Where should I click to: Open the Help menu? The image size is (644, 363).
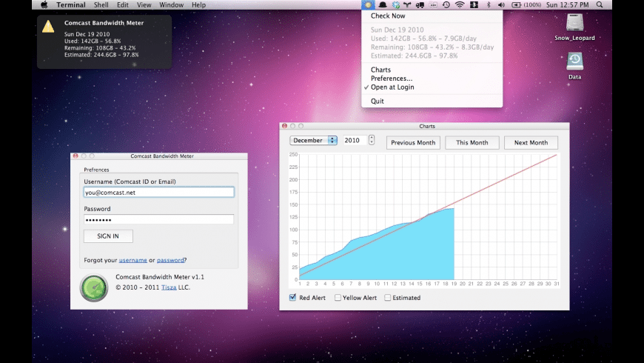point(198,5)
